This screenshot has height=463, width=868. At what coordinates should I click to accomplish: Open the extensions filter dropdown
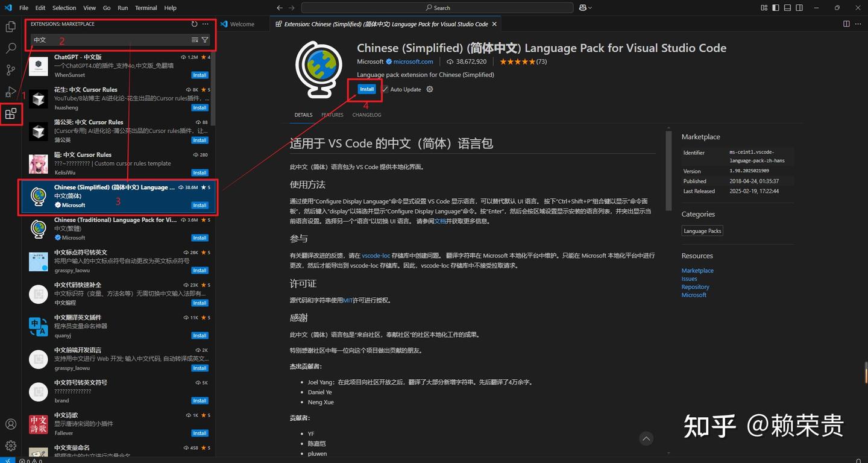[205, 40]
